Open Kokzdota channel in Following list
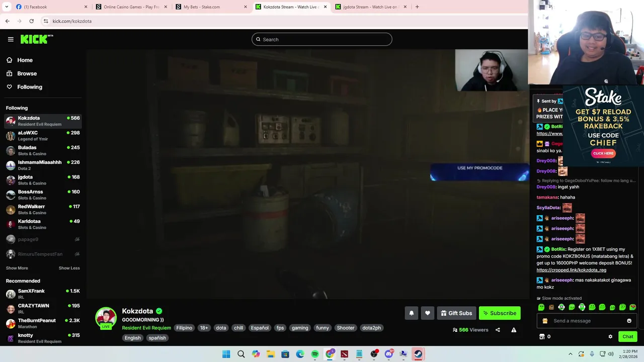The width and height of the screenshot is (644, 362). point(43,121)
